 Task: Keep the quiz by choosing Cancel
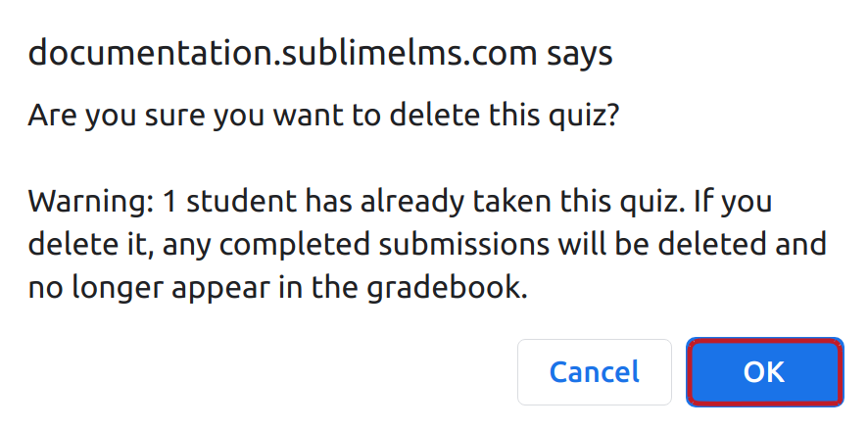594,372
